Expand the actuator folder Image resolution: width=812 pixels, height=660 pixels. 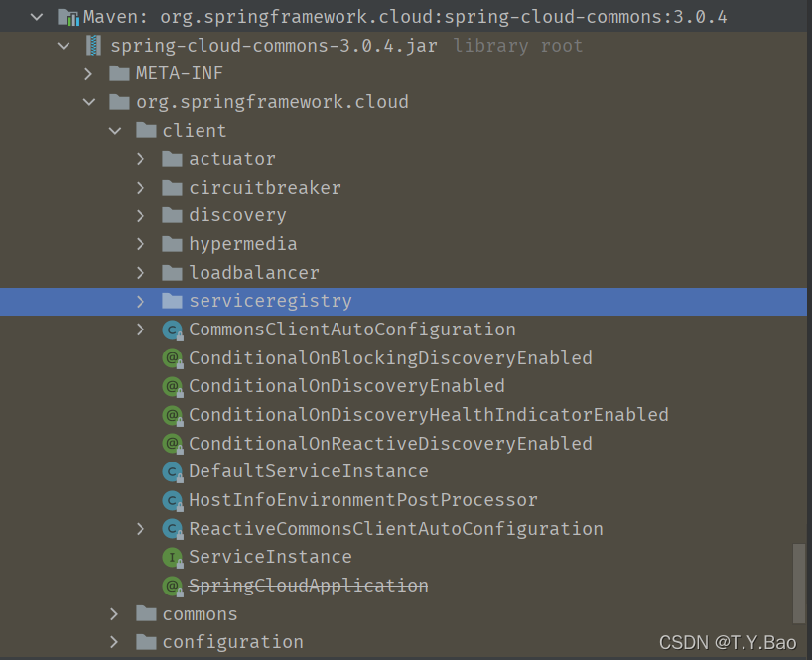140,159
